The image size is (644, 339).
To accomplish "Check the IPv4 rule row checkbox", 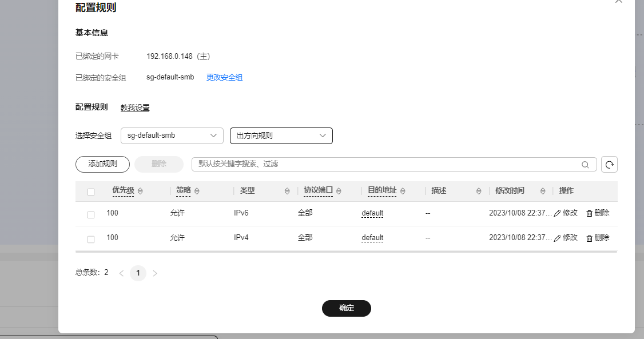I will (91, 239).
